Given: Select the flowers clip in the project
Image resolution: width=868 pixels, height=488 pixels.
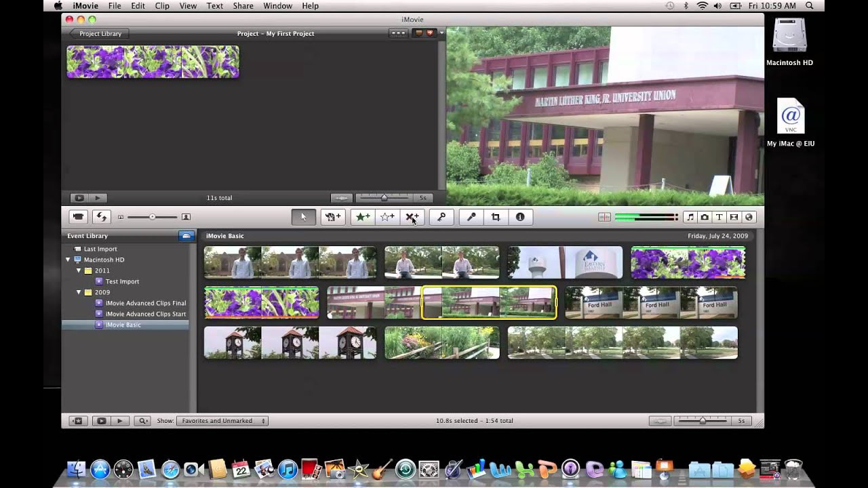Looking at the screenshot, I should (153, 62).
